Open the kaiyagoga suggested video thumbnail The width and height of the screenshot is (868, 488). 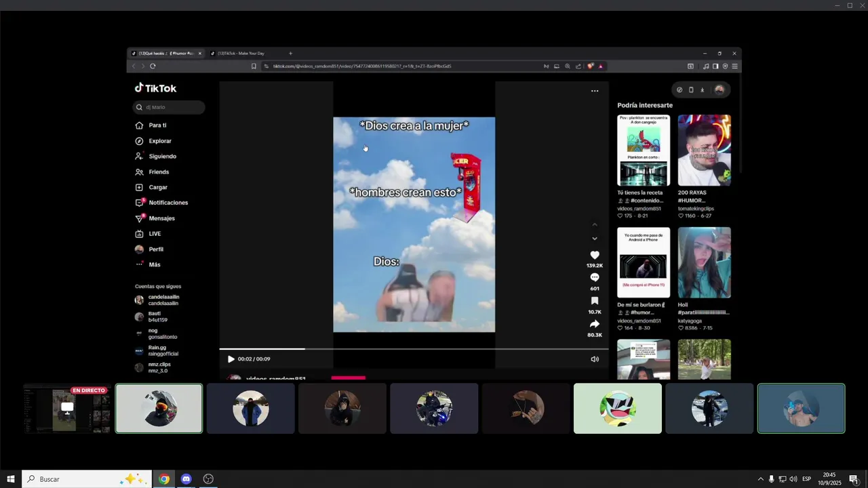point(705,262)
